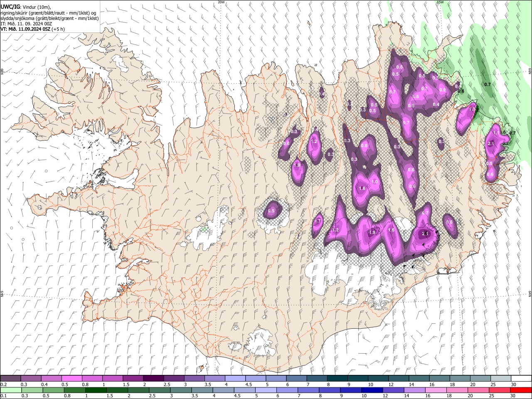Select the light pink rain swatch between 16 and 18
Viewport: 532px width, 399px height.
pos(436,390)
